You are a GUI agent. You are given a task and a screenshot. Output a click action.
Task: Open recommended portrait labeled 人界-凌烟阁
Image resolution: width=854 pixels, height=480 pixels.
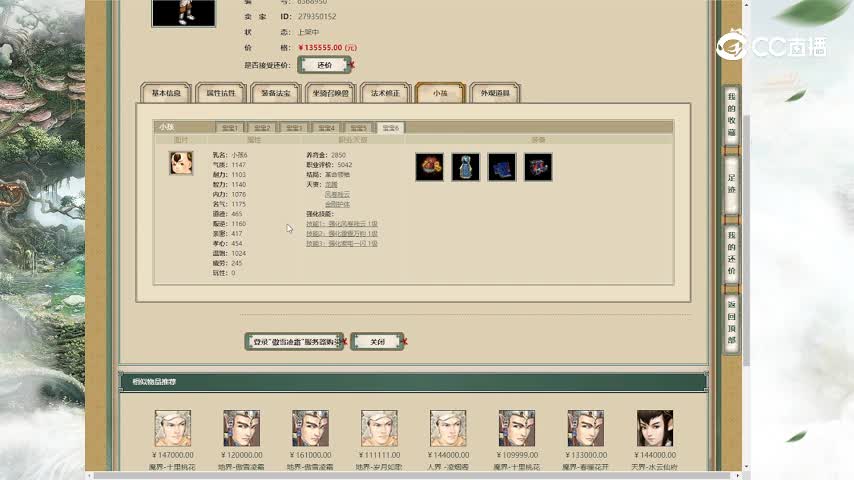pos(448,429)
